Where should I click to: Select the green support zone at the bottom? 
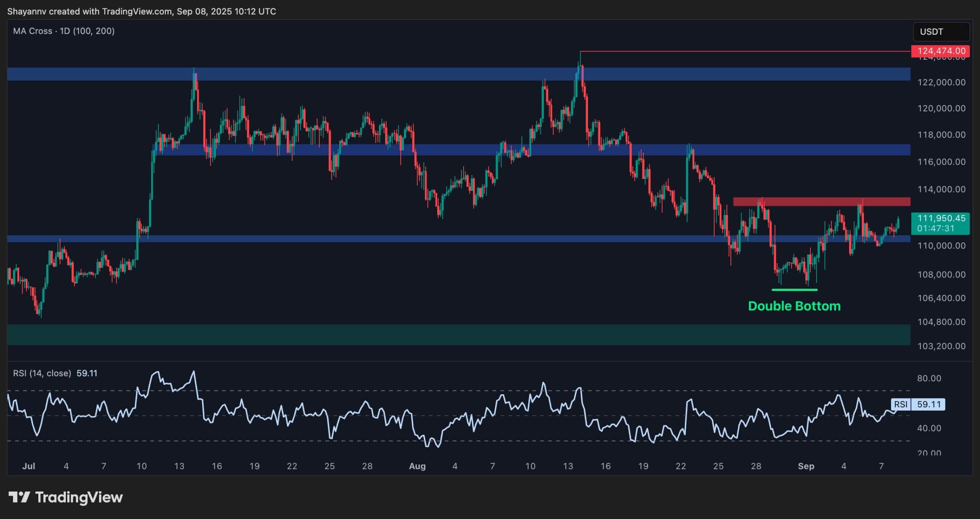[x=459, y=335]
